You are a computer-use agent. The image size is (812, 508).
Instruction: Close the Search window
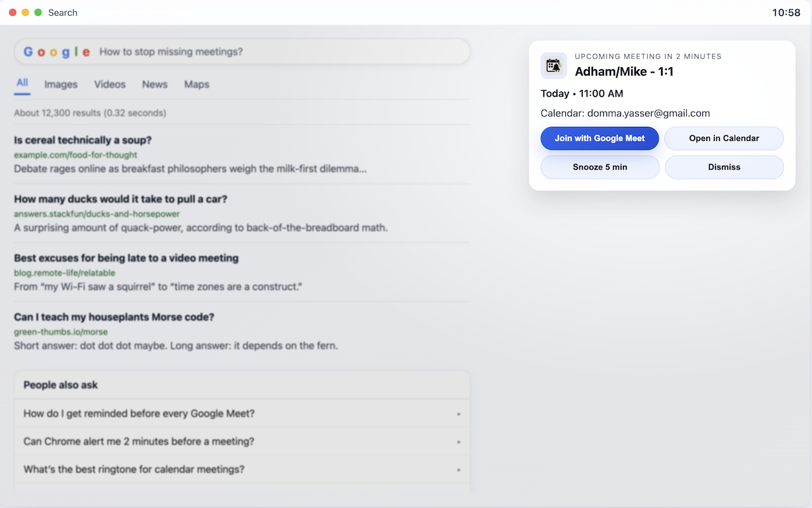point(13,13)
